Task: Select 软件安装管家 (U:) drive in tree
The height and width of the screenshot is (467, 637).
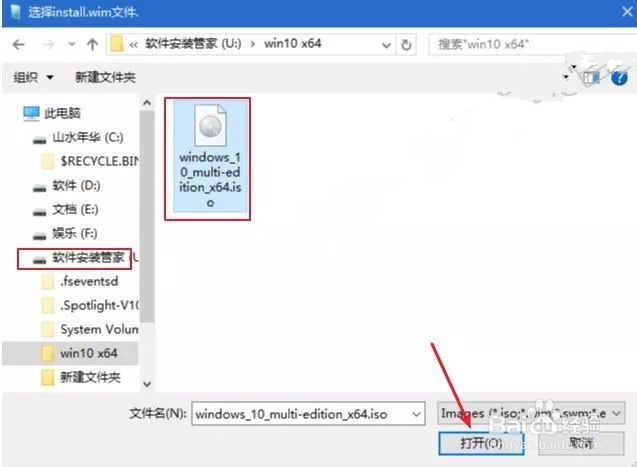Action: click(95, 257)
